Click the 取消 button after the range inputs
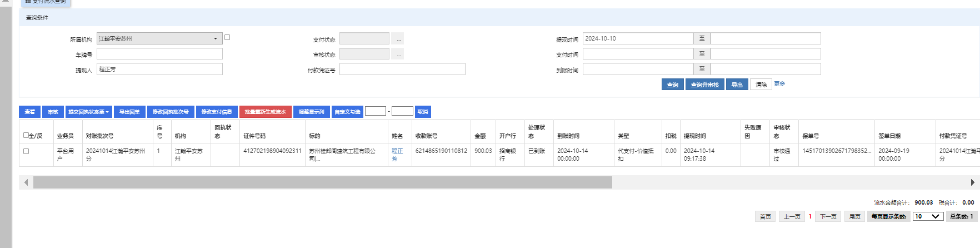Image resolution: width=980 pixels, height=248 pixels. click(x=423, y=112)
